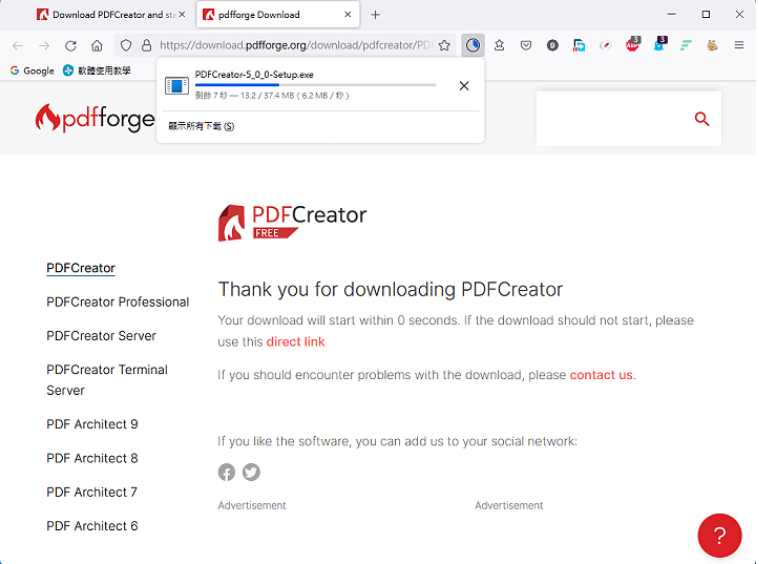759x564 pixels.
Task: Click the direct link download
Action: (x=295, y=342)
